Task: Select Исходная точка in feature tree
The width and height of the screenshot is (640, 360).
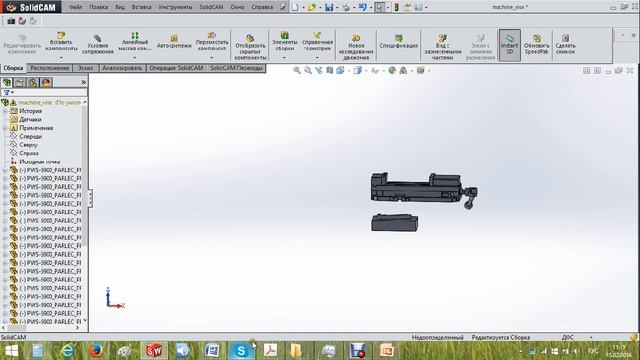Action: (40, 162)
